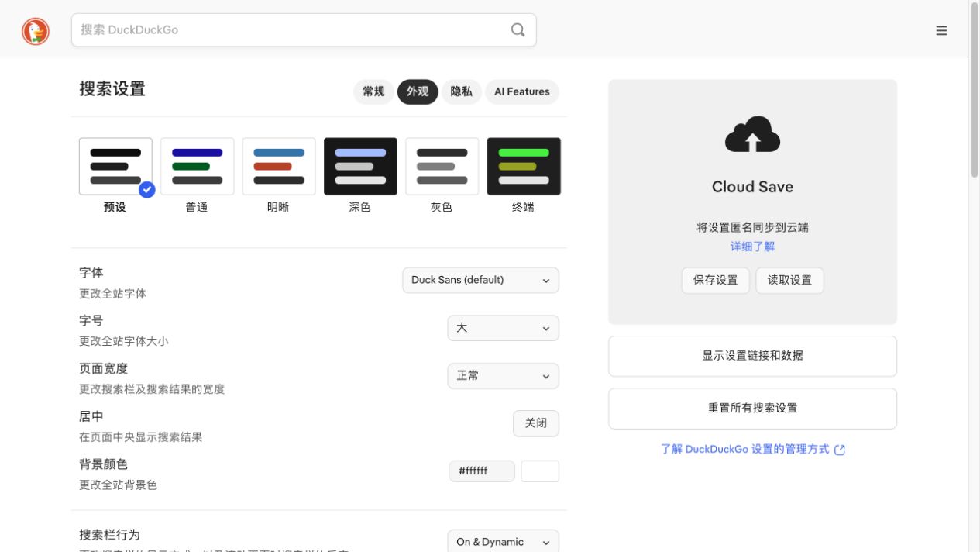Open the hamburger menu icon
980x552 pixels.
click(x=942, y=30)
